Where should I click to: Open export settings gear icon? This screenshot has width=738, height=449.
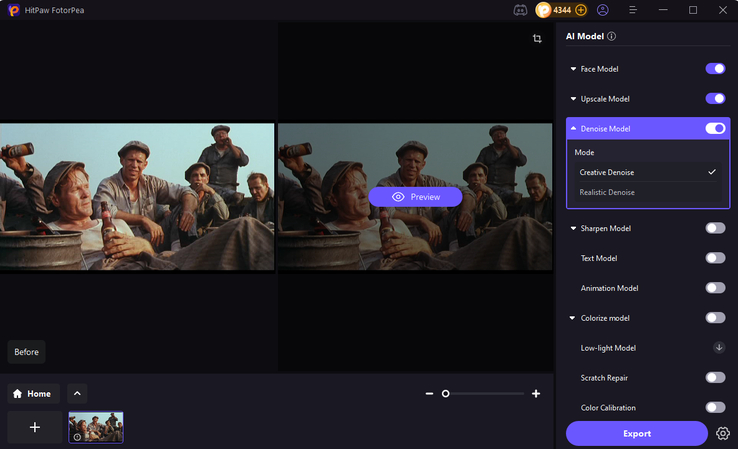pyautogui.click(x=723, y=433)
